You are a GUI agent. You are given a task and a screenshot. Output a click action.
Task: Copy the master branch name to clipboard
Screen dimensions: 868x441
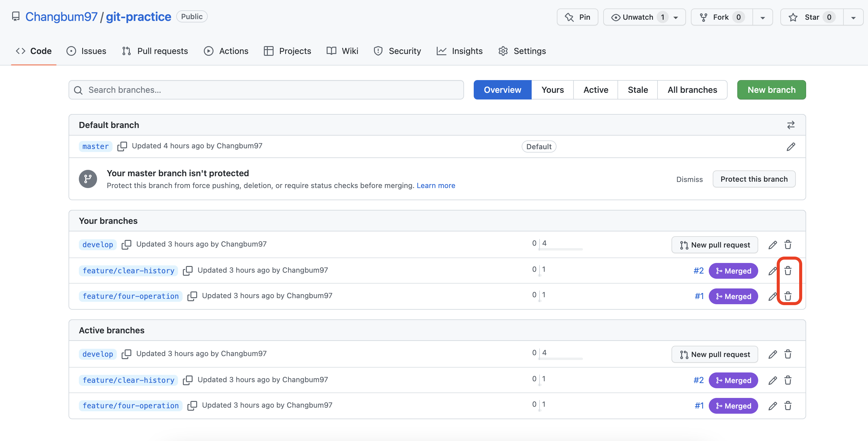point(122,146)
